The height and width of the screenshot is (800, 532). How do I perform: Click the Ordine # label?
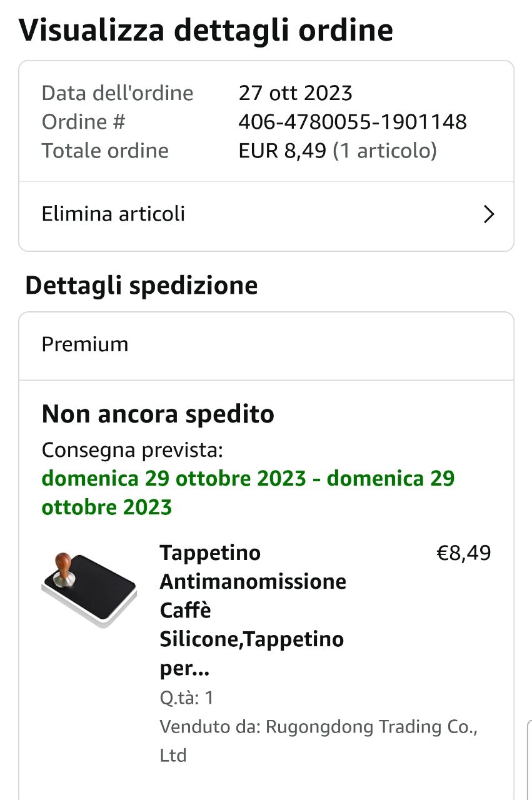[83, 122]
